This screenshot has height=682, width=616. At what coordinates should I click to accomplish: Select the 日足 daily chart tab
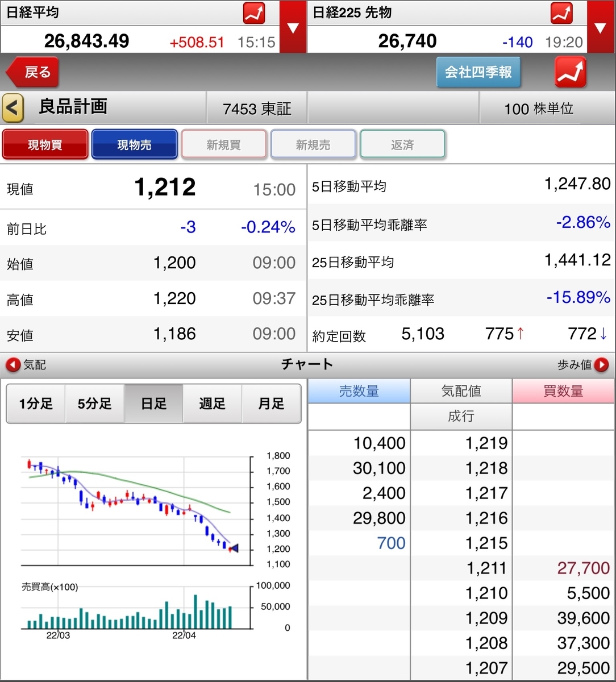pos(153,404)
